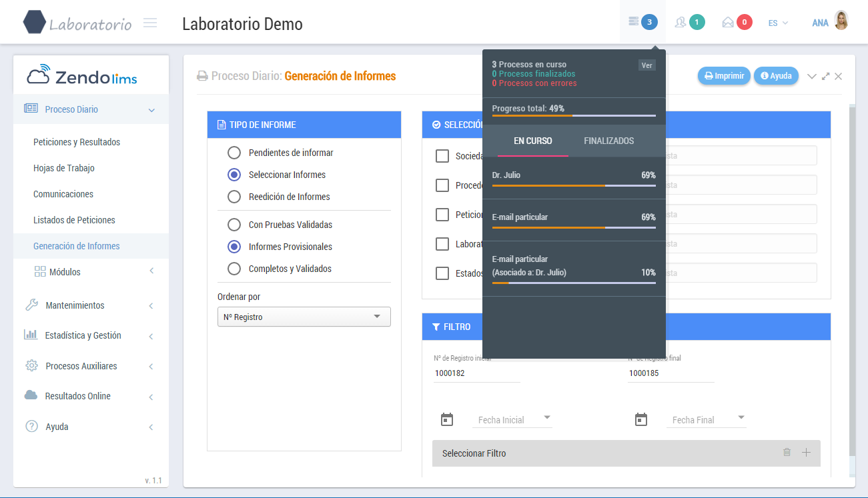Click the plus icon in Seleccionar Filtro bar
Viewport: 868px width, 498px height.
(806, 452)
